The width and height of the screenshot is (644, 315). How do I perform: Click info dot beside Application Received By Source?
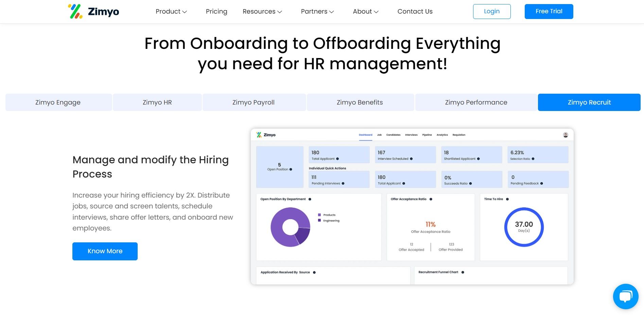[x=314, y=273]
